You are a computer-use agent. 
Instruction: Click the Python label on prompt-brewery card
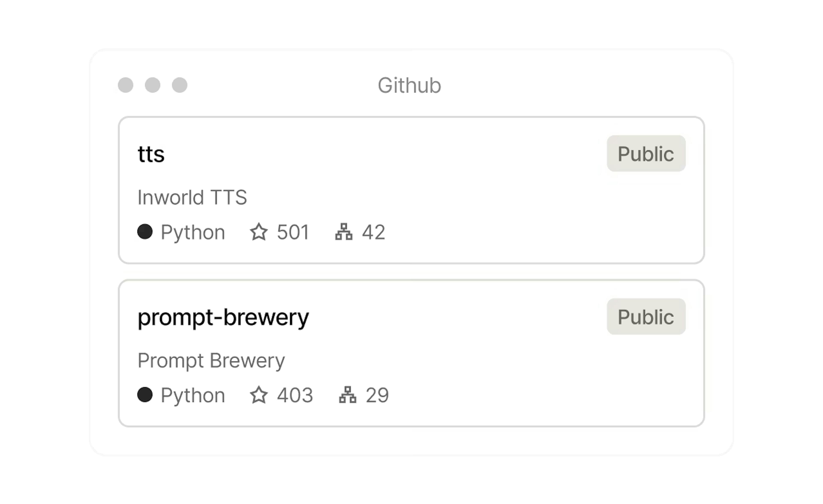pos(193,395)
